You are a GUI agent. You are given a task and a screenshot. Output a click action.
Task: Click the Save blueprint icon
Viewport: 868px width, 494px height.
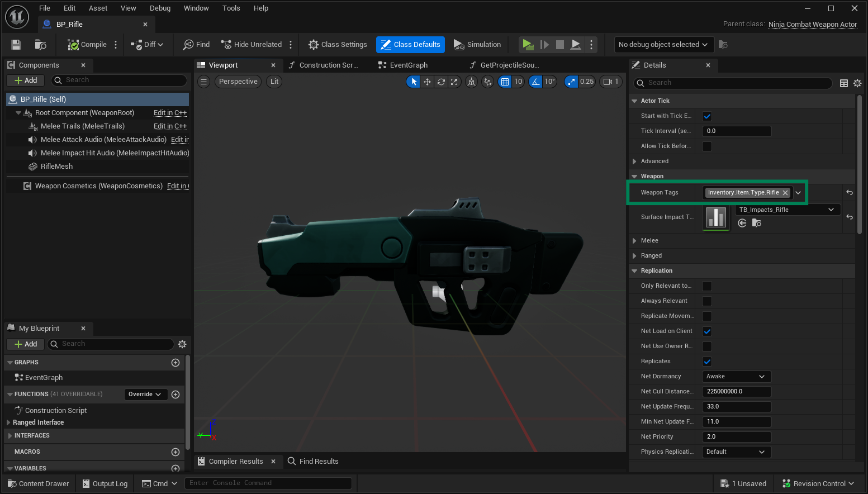[16, 45]
